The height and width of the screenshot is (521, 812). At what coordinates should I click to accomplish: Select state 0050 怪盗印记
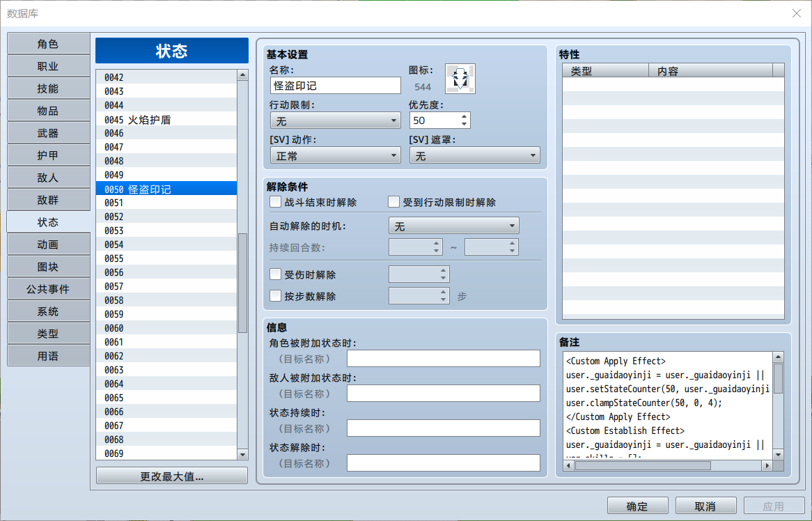166,189
